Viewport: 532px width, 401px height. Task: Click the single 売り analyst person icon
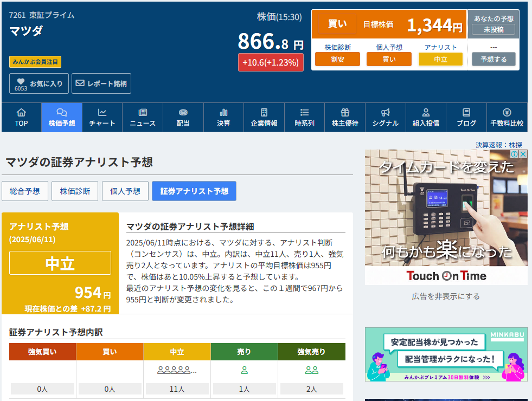(x=244, y=370)
